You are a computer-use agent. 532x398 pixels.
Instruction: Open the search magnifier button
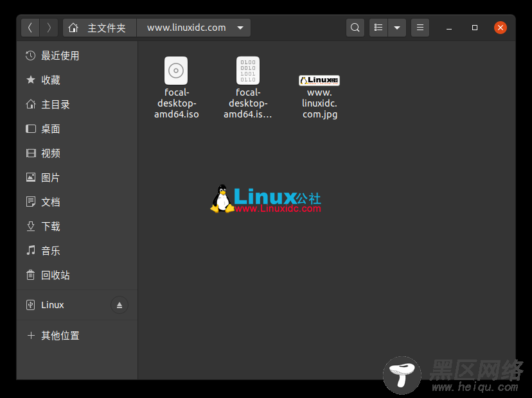(355, 28)
